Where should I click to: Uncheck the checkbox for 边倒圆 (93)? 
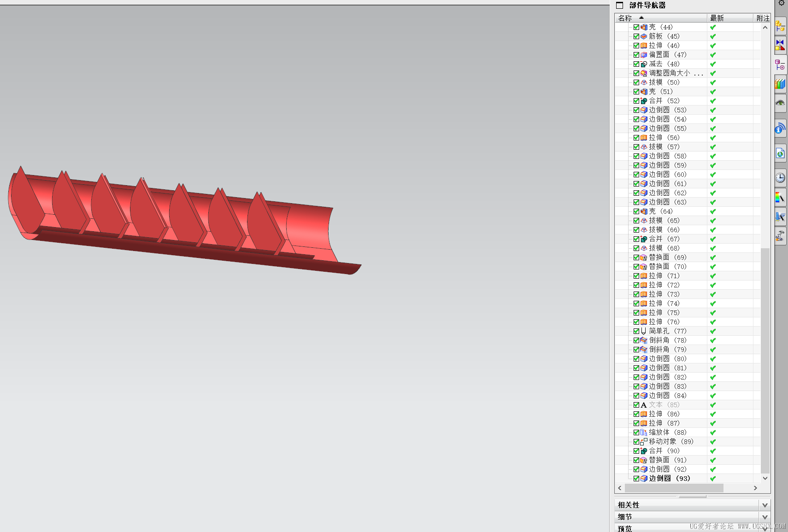[636, 479]
